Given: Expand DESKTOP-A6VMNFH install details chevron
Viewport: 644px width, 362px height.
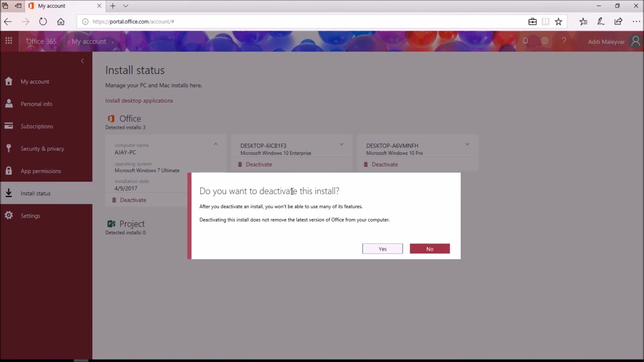Looking at the screenshot, I should 467,144.
